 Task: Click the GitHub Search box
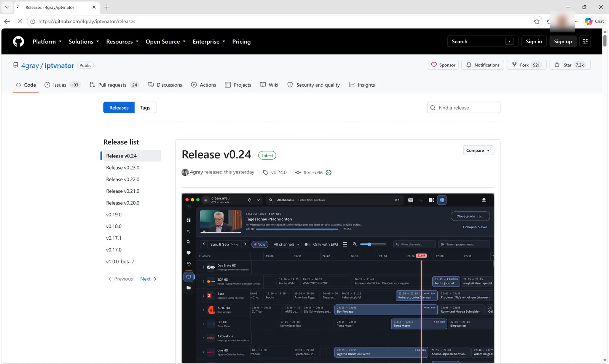(x=483, y=41)
